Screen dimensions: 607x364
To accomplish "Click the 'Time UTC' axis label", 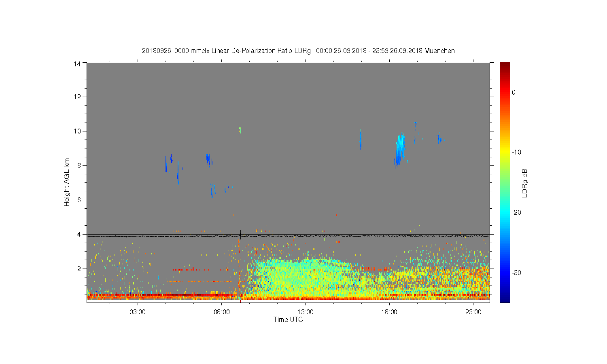I will click(x=288, y=320).
